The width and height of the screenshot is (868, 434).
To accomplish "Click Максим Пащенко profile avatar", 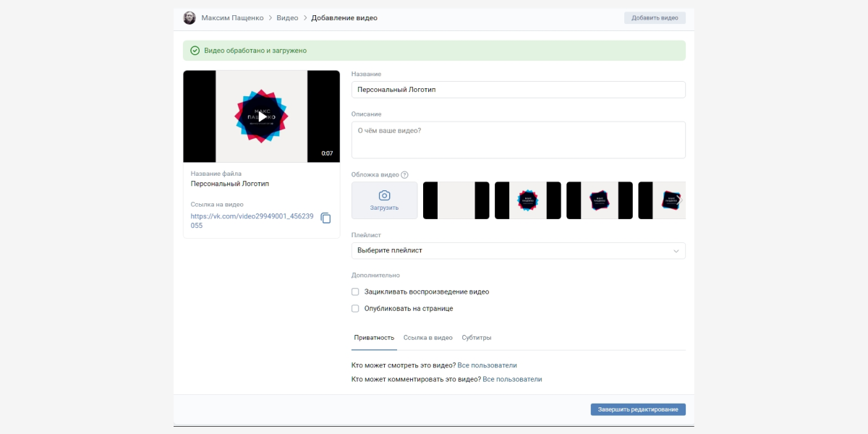I will (x=190, y=18).
